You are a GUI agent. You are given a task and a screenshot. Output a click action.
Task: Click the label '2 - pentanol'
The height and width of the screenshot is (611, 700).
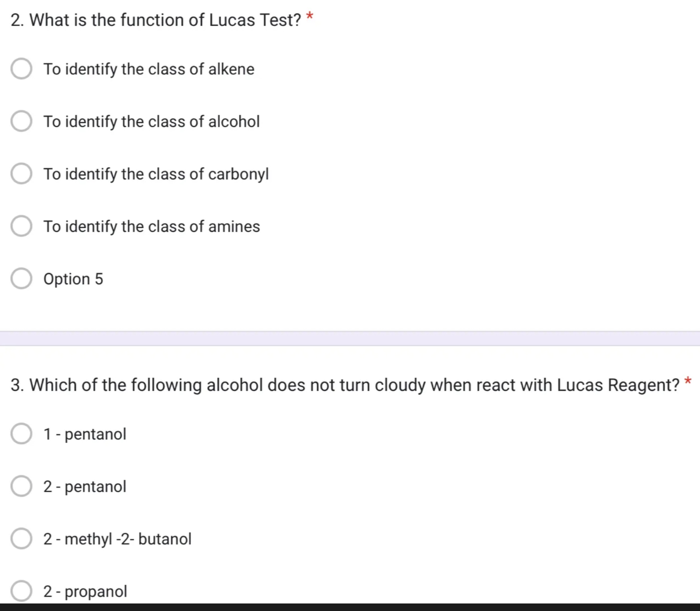coord(85,486)
